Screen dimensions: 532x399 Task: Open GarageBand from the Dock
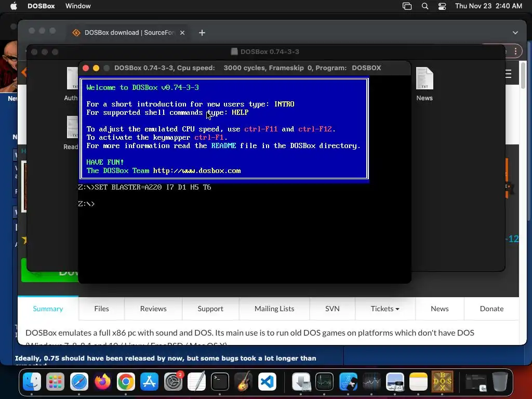(x=244, y=381)
